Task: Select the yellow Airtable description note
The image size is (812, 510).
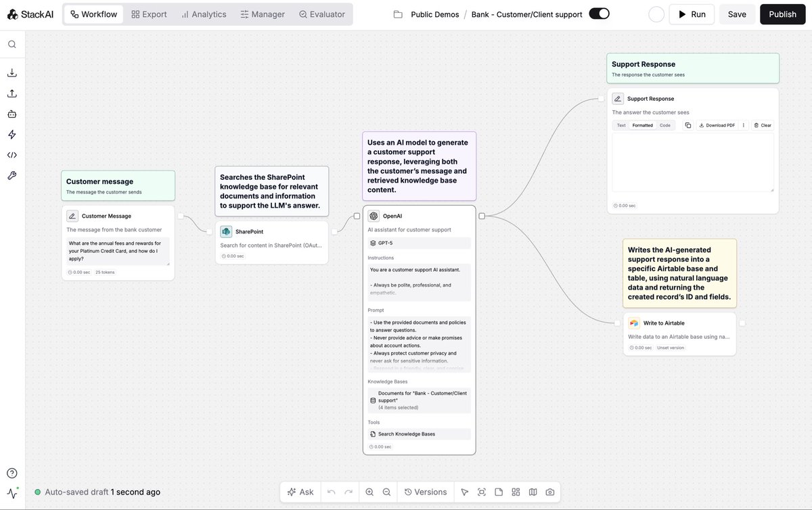Action: (x=679, y=273)
